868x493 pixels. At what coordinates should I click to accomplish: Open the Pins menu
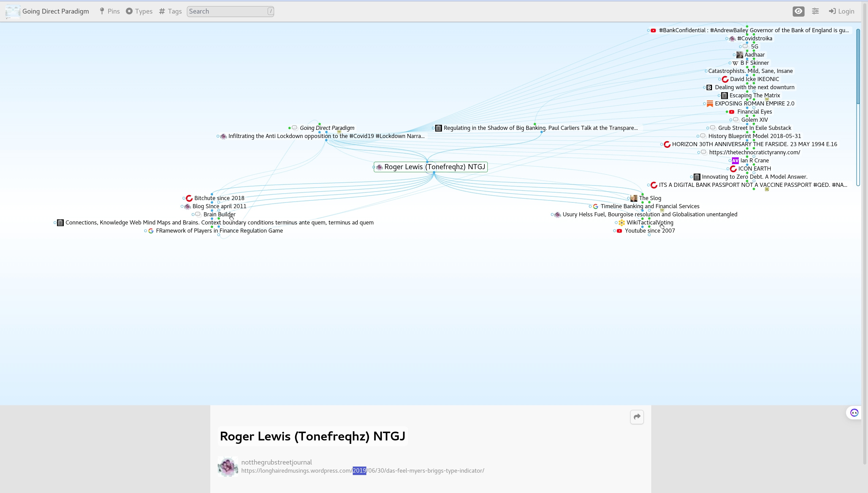coord(110,11)
